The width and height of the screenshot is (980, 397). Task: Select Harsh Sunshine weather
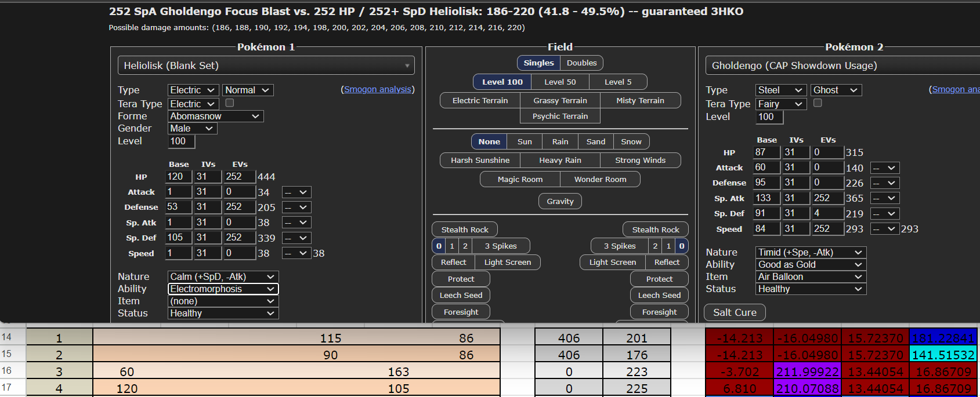(x=480, y=160)
